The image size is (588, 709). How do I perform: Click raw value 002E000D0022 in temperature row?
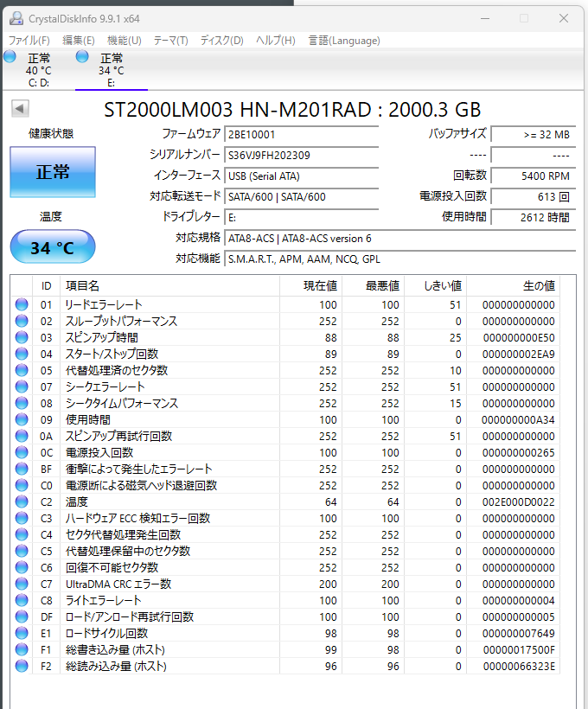(x=518, y=501)
